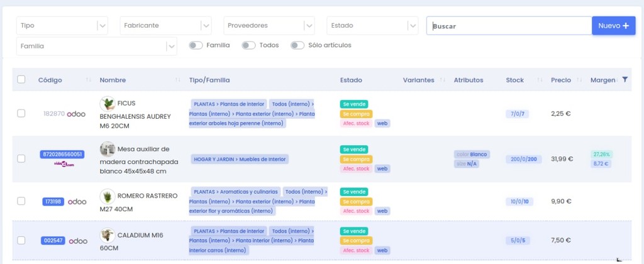Focus the Buscar search field

coord(509,26)
